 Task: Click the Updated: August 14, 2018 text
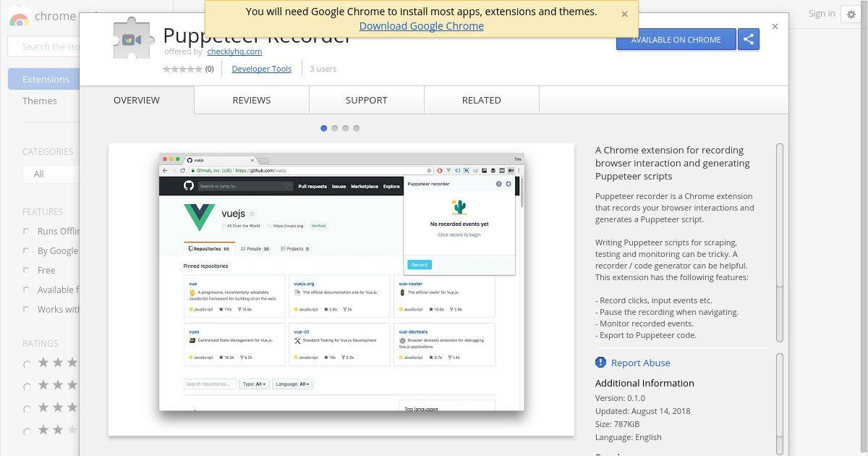(x=642, y=411)
